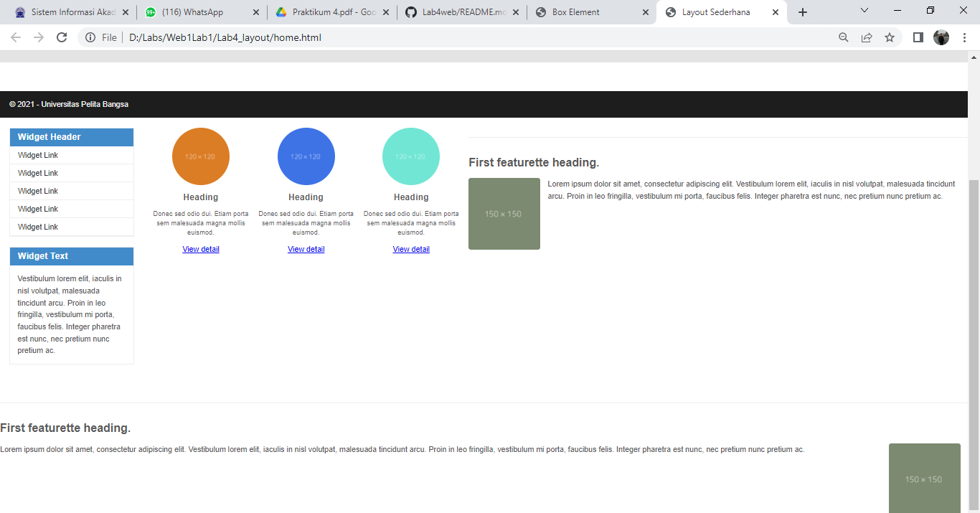Open the three-dot Chrome menu
The height and width of the screenshot is (513, 980).
click(964, 37)
